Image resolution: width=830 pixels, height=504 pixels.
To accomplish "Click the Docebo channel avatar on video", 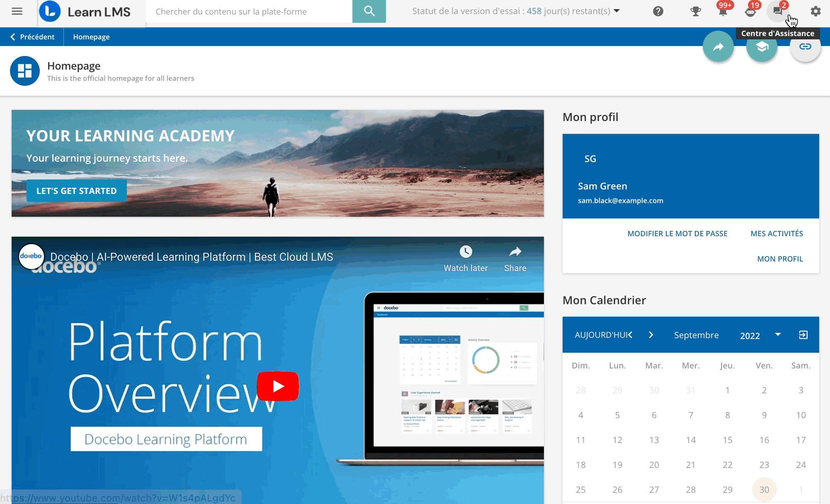I will (31, 256).
